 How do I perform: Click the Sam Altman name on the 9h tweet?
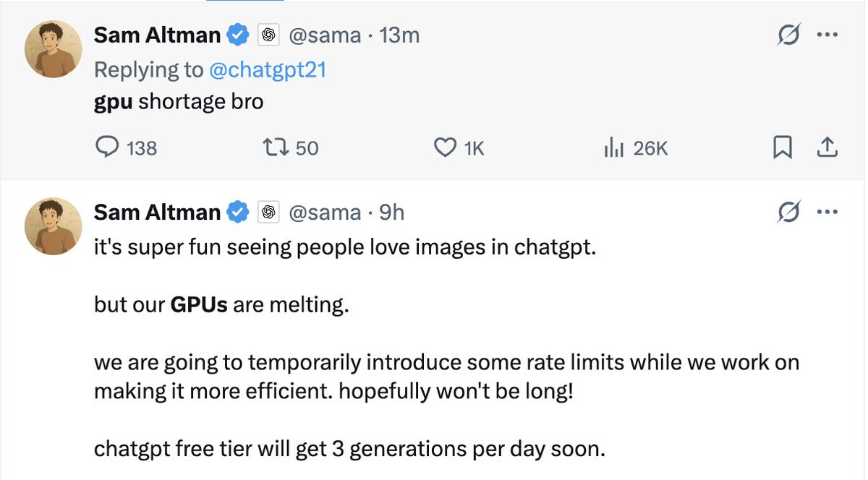tap(158, 213)
